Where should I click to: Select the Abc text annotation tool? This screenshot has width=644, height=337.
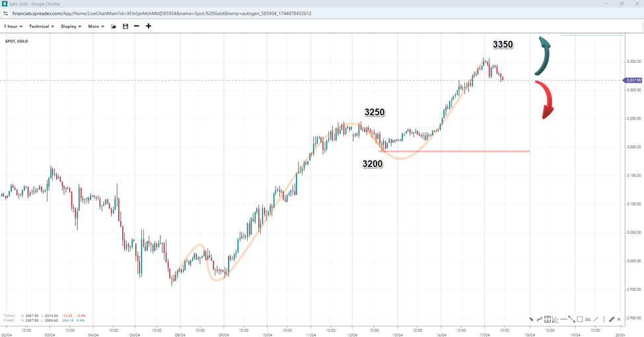587,319
